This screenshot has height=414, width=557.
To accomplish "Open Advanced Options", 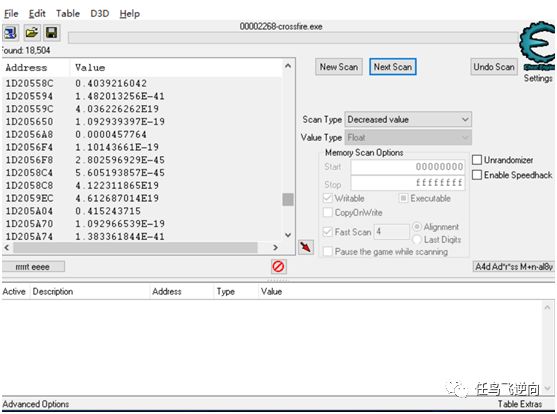I will pos(36,404).
